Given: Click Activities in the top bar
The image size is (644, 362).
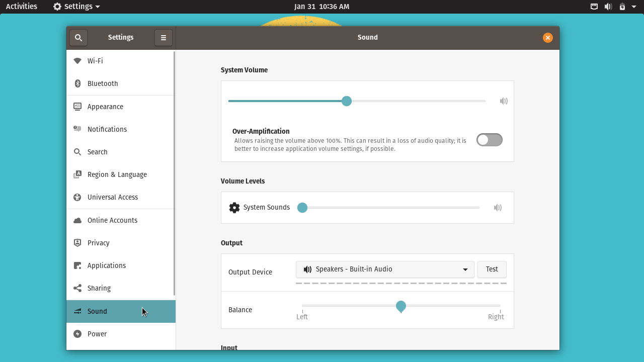Looking at the screenshot, I should [22, 7].
